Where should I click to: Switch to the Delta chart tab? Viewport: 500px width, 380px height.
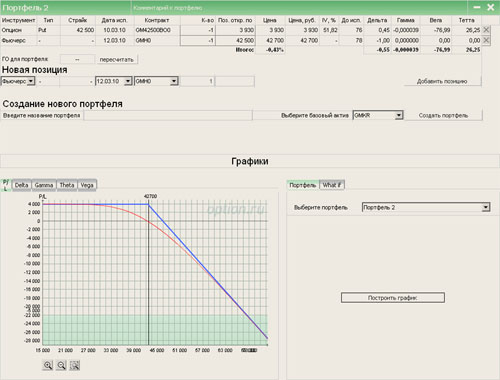(21, 185)
